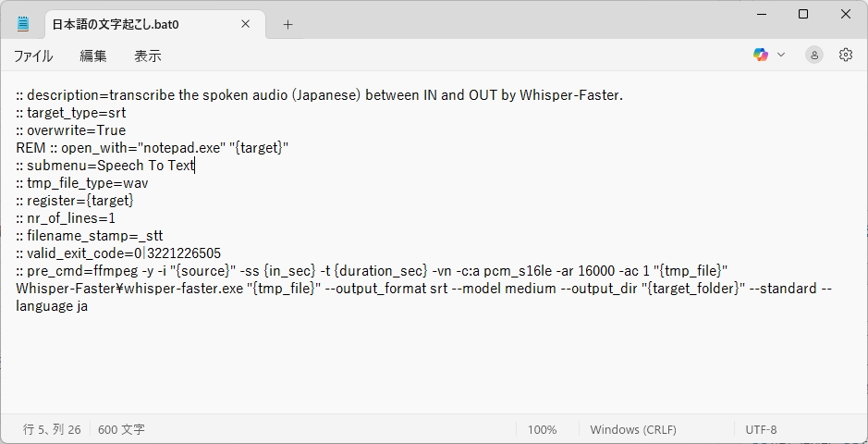Open the 表示 menu
Viewport: 868px width, 444px height.
point(148,55)
